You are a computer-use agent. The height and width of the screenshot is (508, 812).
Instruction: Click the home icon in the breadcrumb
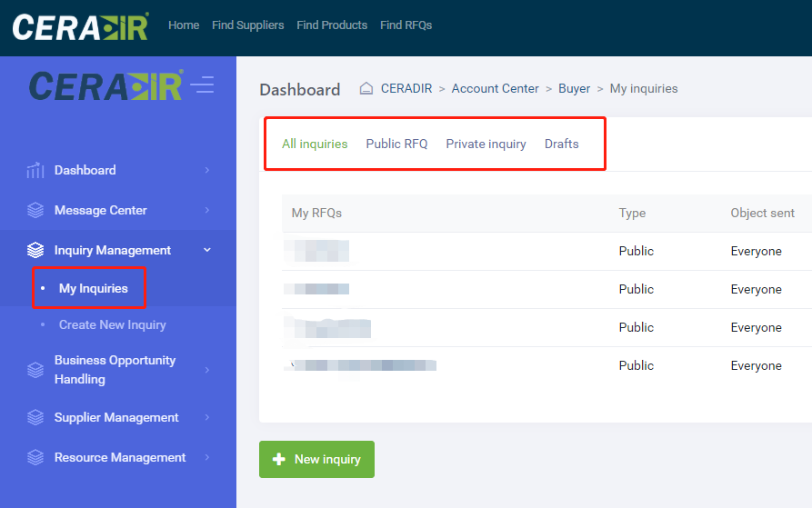(366, 88)
